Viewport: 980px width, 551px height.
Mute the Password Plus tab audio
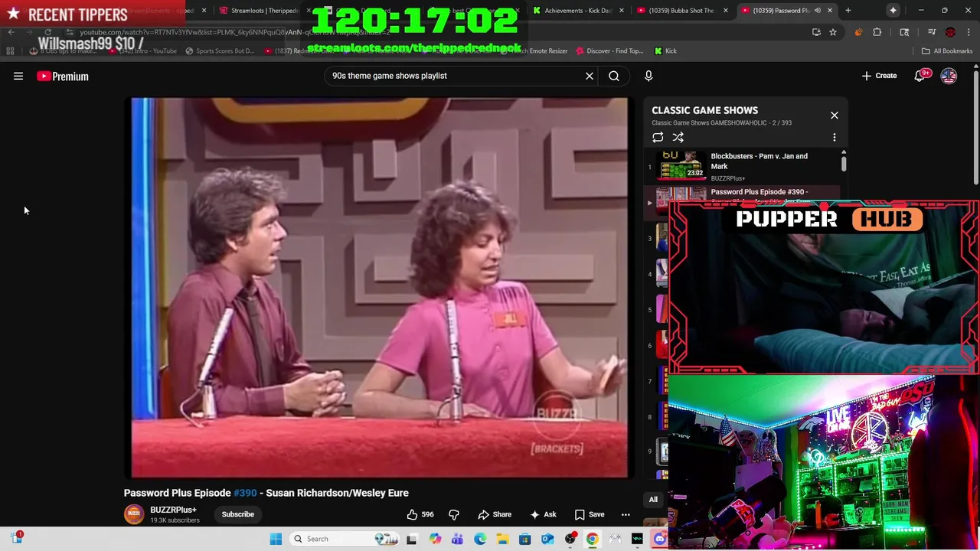pyautogui.click(x=817, y=11)
